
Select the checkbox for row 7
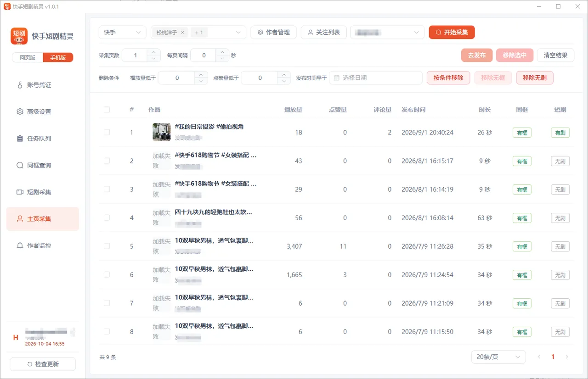[107, 303]
